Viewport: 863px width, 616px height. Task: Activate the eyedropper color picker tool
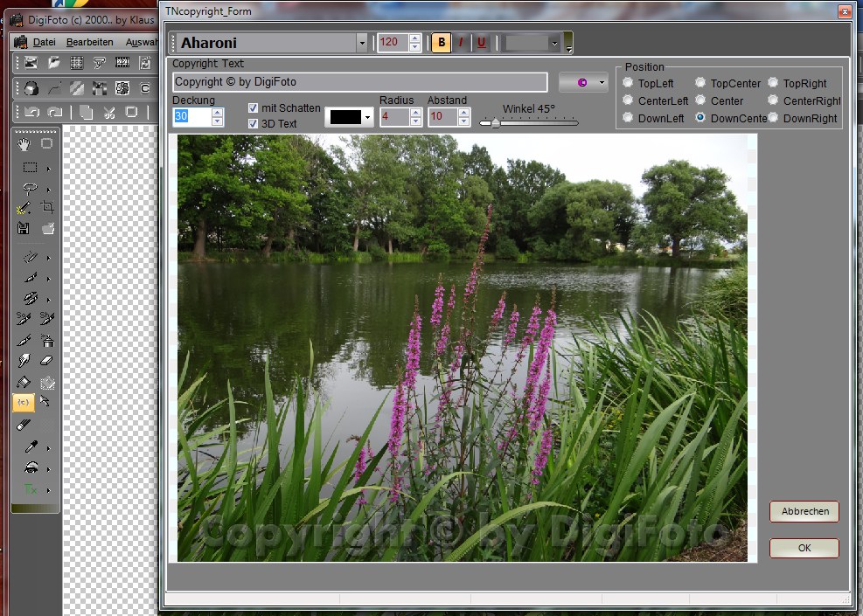coord(31,446)
